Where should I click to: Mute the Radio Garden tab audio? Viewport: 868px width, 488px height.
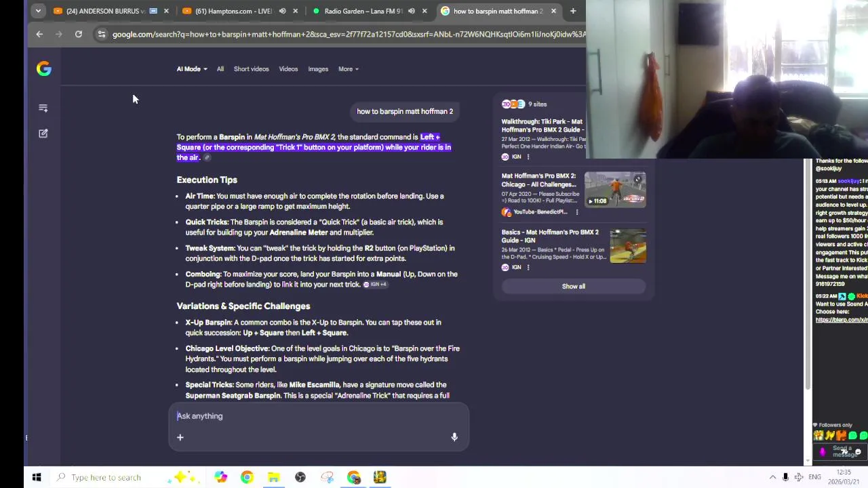coord(411,11)
